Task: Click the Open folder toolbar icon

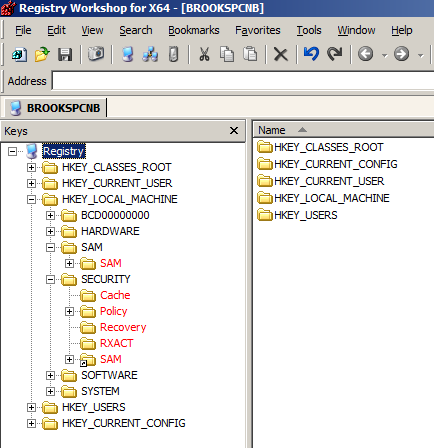Action: pyautogui.click(x=42, y=54)
